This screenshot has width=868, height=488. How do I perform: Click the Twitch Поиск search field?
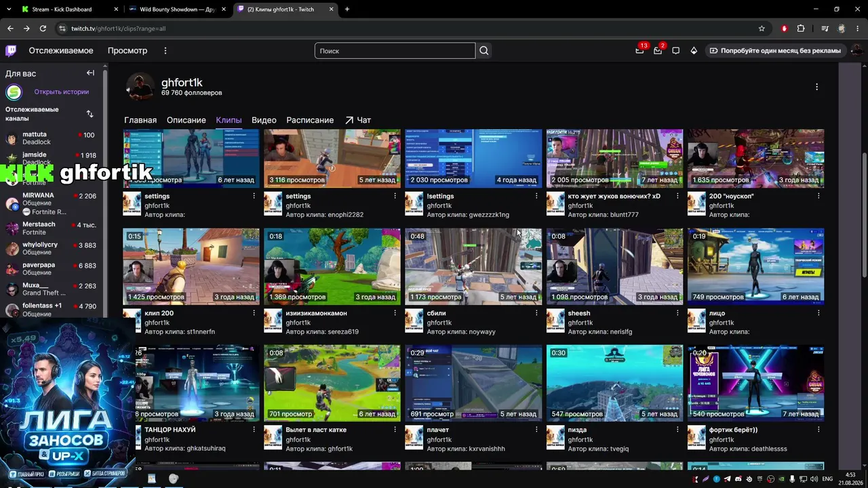395,51
